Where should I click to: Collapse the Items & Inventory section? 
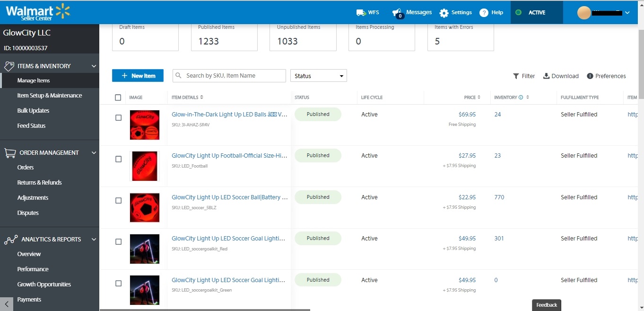coord(94,66)
